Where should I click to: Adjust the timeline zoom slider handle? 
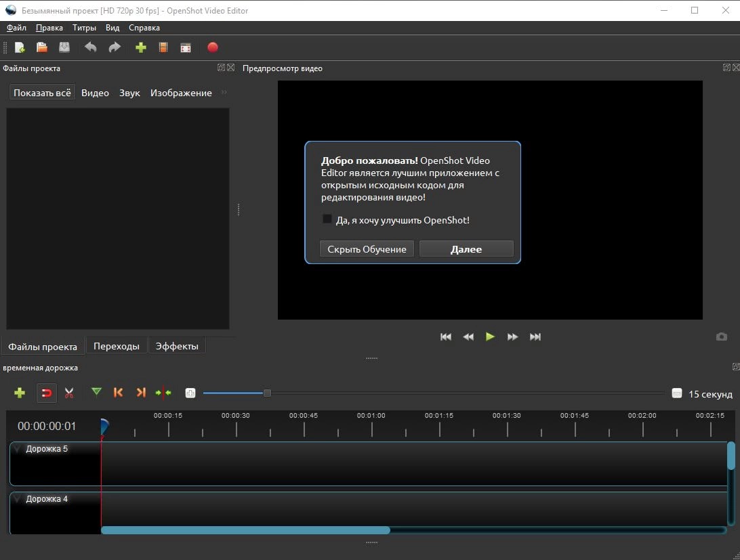(267, 393)
